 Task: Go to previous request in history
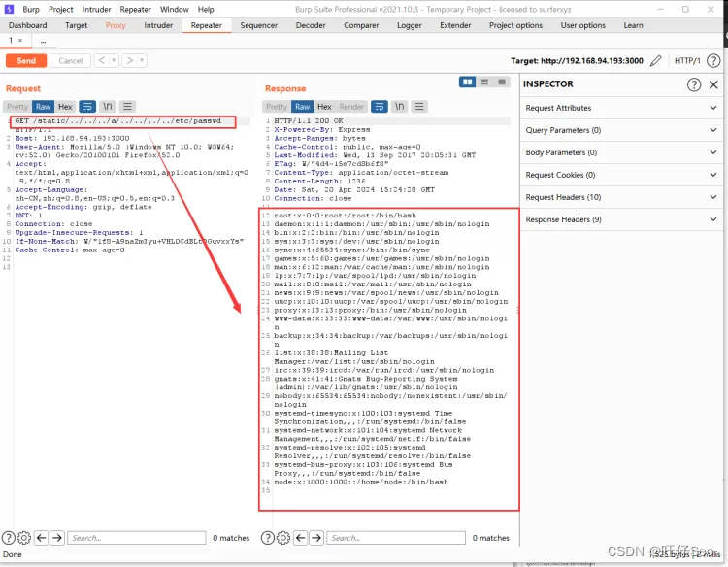pos(102,61)
